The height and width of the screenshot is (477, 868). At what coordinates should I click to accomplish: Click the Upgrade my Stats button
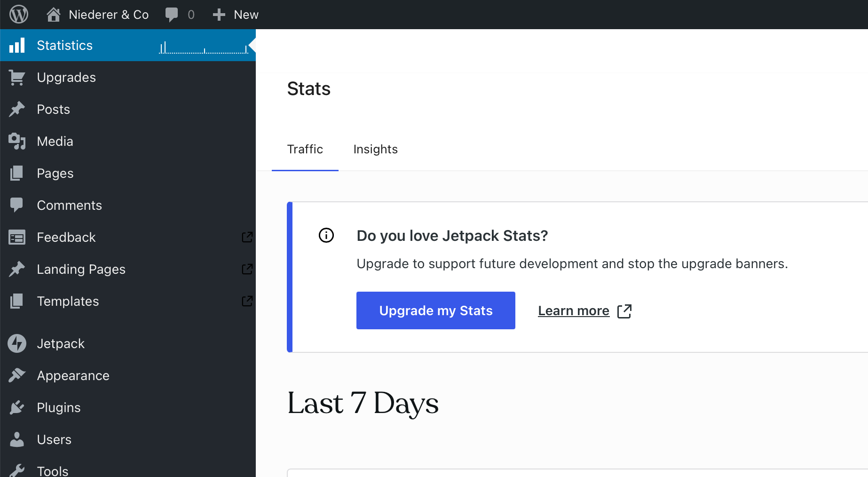(x=436, y=310)
